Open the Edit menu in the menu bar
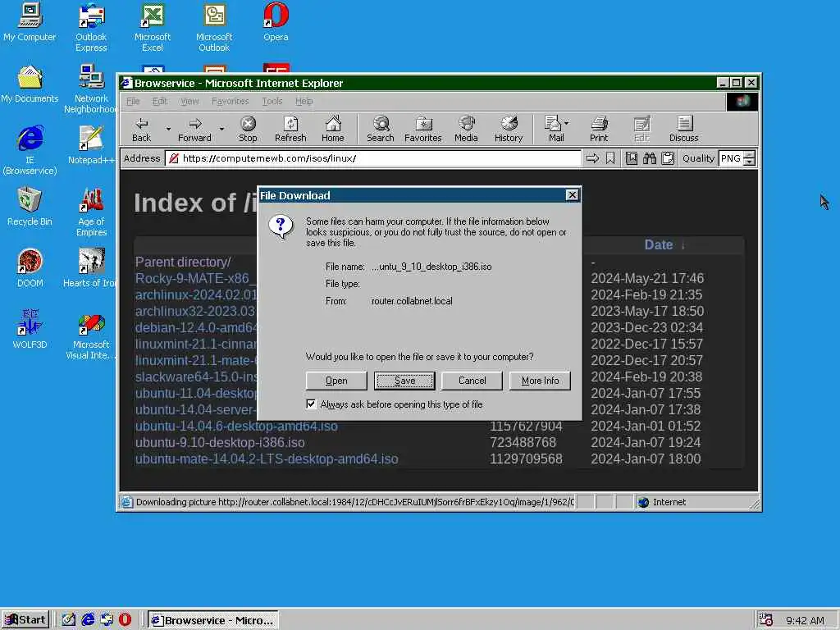840x630 pixels. click(x=159, y=101)
